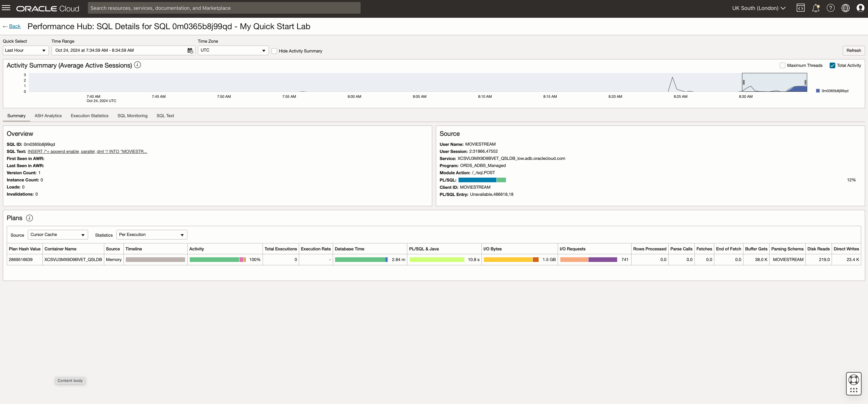Check the Maximum Threads checkbox
This screenshot has height=404, width=868.
tap(782, 65)
